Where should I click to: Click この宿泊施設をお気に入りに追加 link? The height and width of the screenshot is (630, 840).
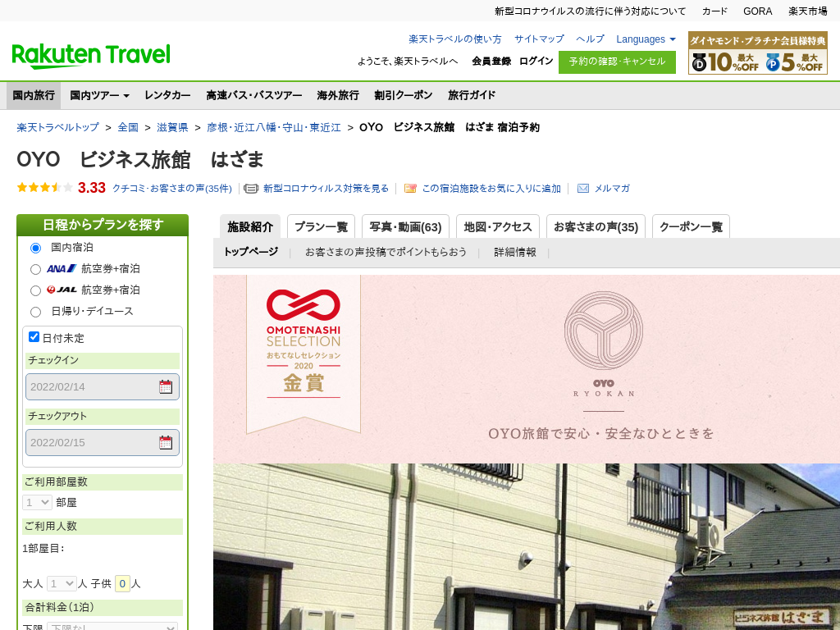491,189
